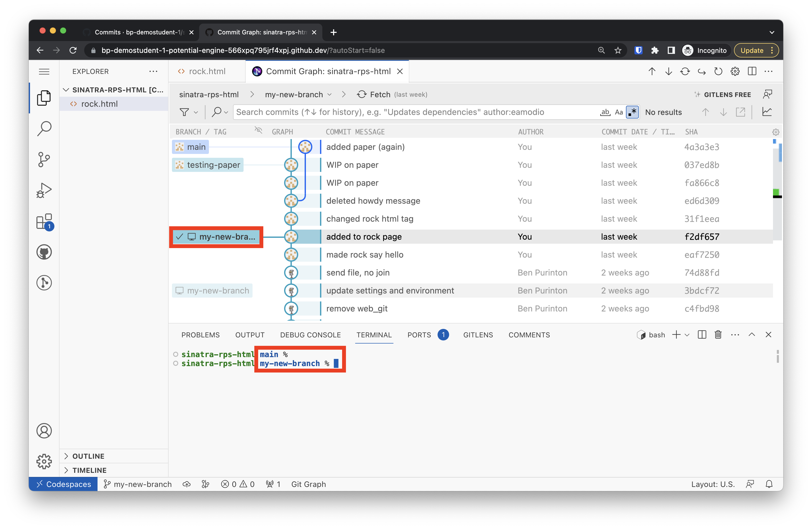Click the publish cloud icon in status bar

187,484
